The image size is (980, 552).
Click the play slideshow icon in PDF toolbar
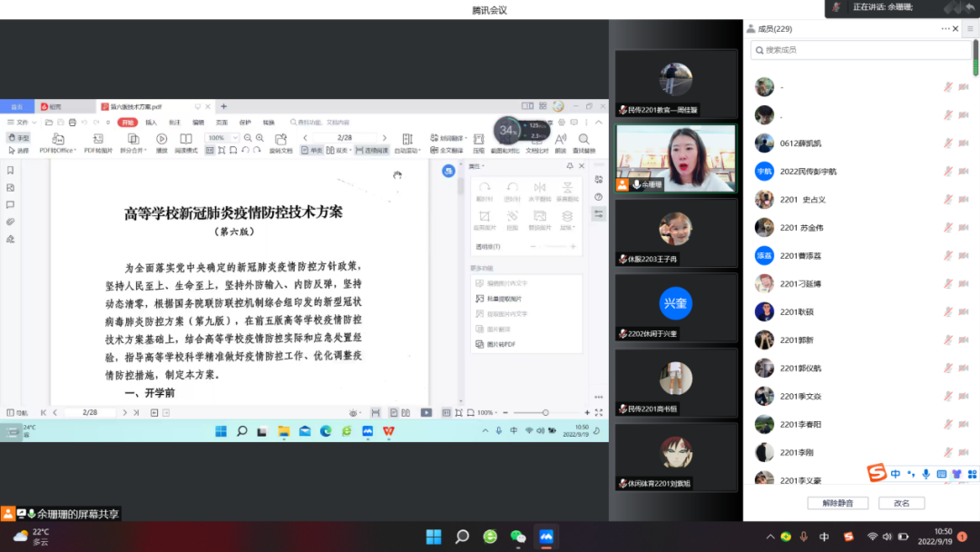[x=162, y=139]
